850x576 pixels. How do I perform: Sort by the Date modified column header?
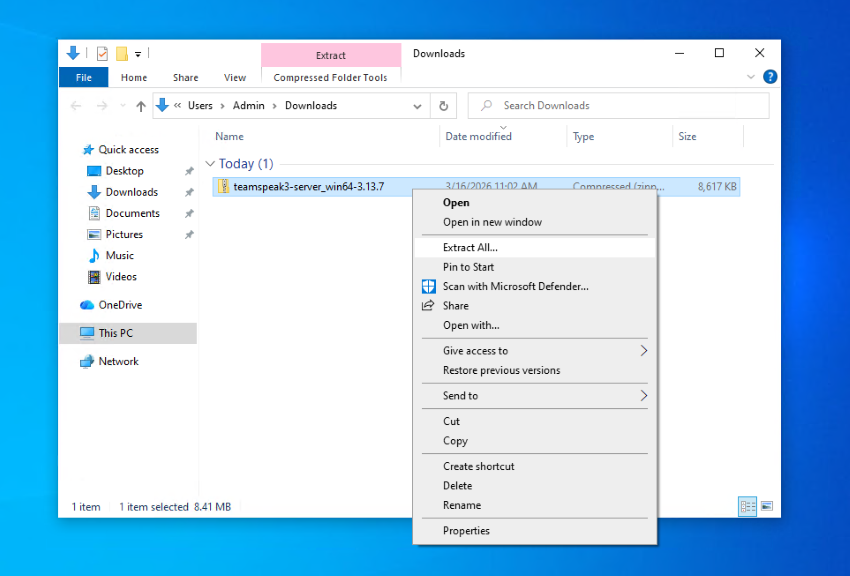478,137
